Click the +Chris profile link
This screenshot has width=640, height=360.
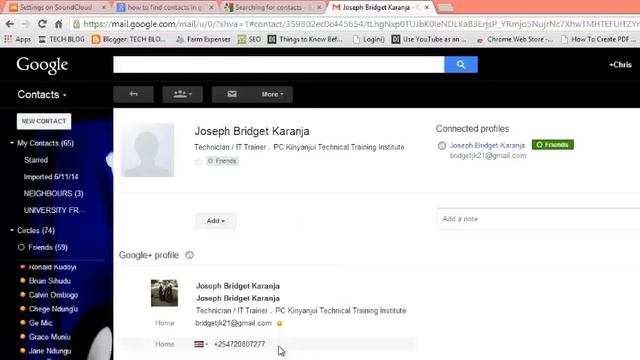[620, 65]
